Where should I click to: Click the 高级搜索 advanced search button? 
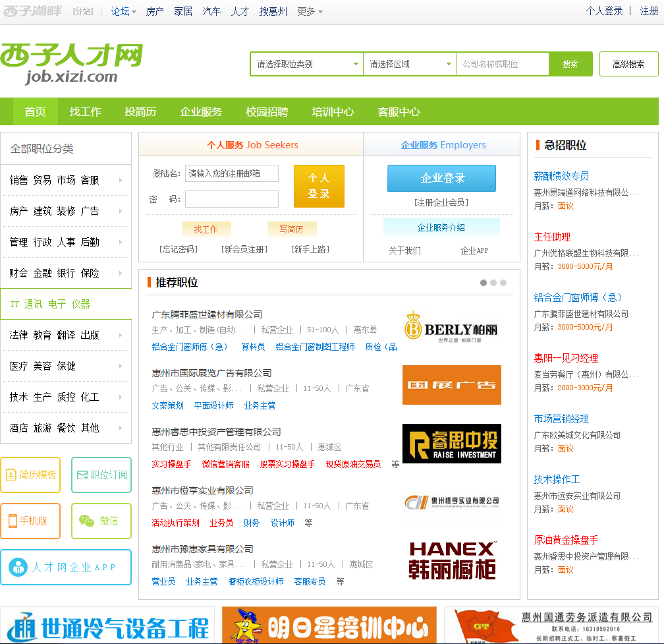click(x=628, y=64)
